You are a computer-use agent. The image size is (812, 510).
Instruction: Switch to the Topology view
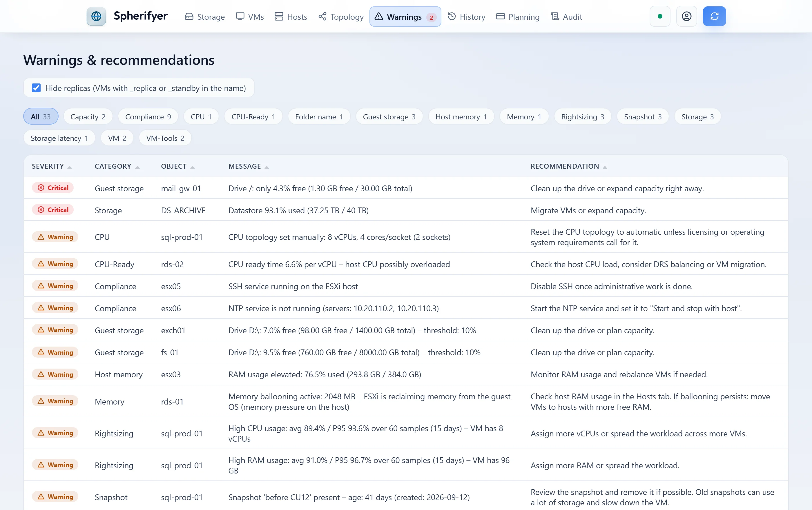341,17
